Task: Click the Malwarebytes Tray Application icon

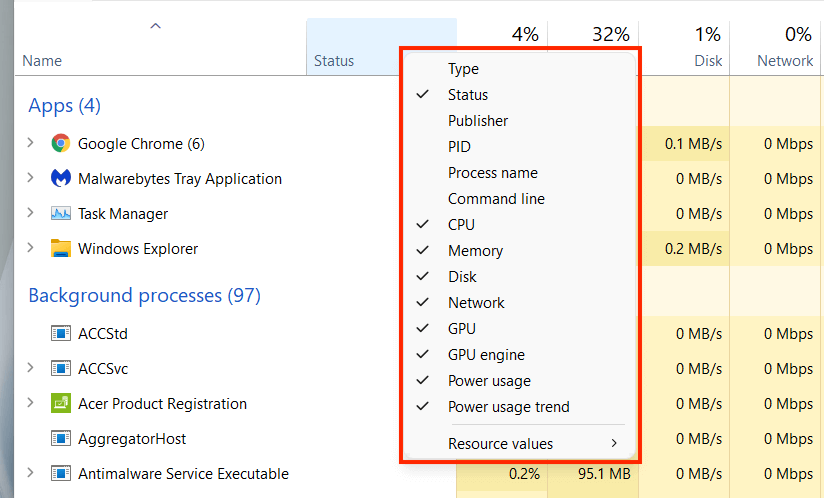Action: coord(61,178)
